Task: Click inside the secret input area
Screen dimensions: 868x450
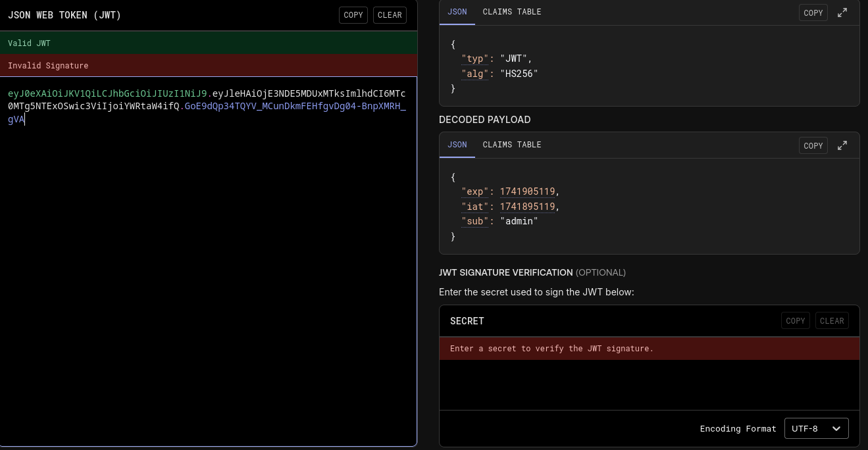Action: (x=649, y=384)
